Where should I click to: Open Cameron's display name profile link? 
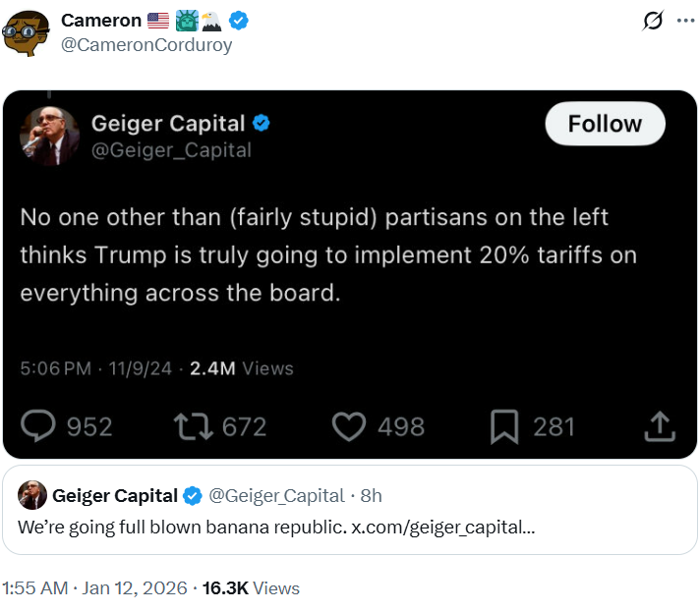100,20
